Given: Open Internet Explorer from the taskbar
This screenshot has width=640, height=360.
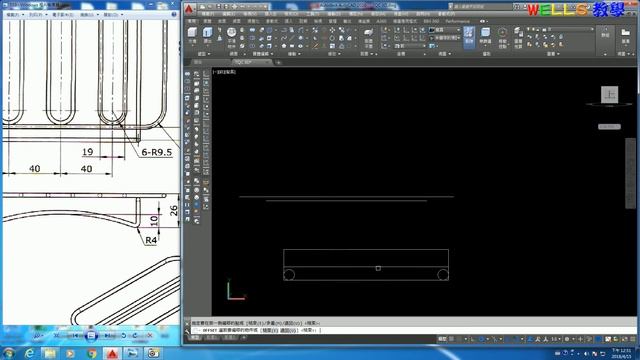Looking at the screenshot, I should pyautogui.click(x=29, y=353).
